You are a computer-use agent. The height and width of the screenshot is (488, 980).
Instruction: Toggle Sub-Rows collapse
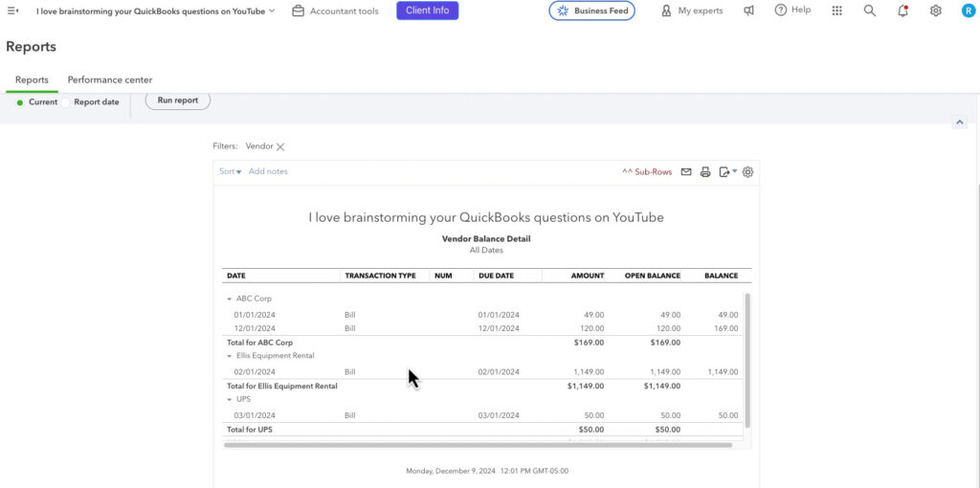click(647, 172)
